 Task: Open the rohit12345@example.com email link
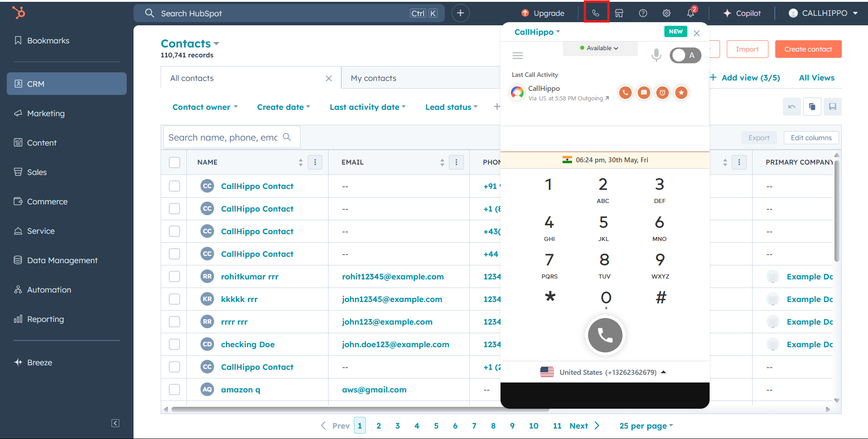(x=393, y=277)
